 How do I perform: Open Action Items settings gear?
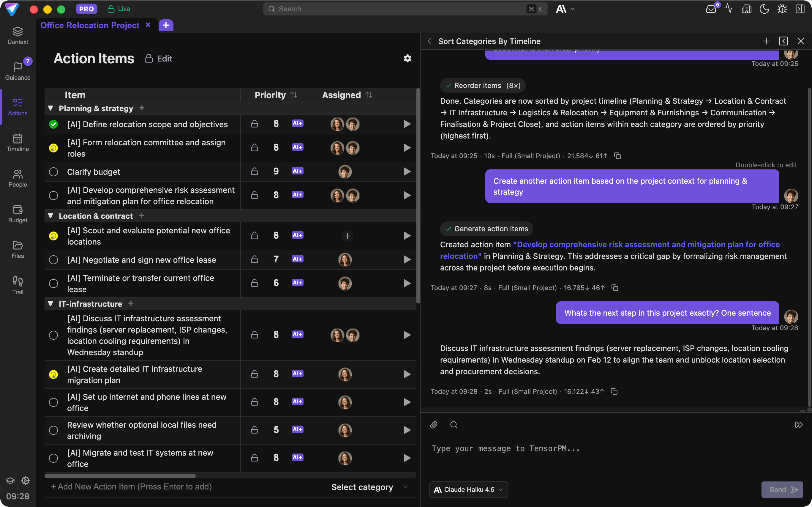click(x=407, y=58)
